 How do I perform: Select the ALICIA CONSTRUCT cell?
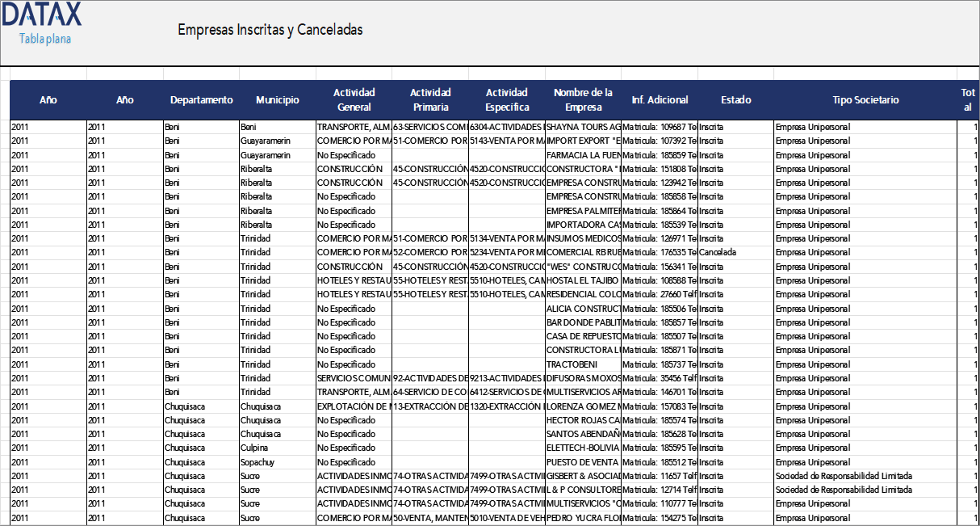(584, 309)
